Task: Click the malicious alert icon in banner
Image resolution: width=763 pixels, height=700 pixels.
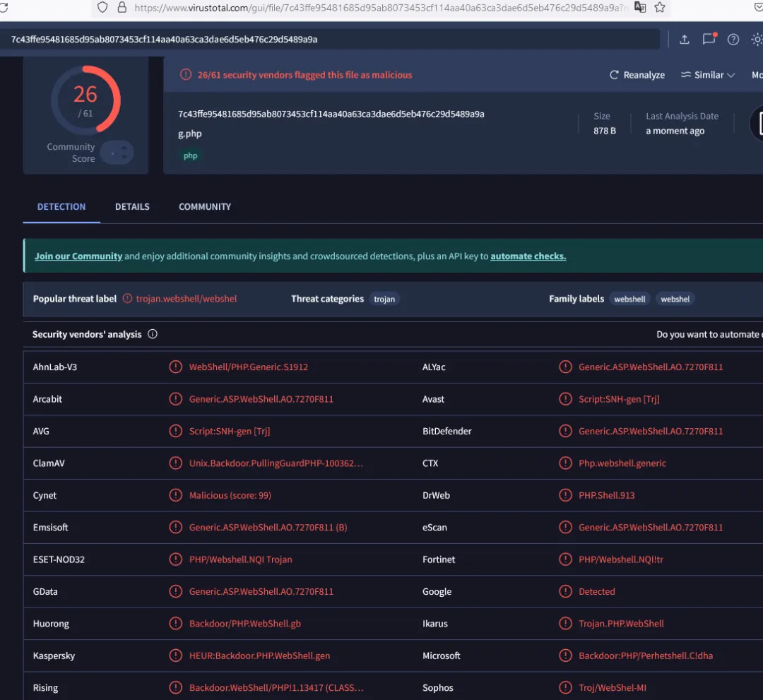Action: pyautogui.click(x=185, y=75)
